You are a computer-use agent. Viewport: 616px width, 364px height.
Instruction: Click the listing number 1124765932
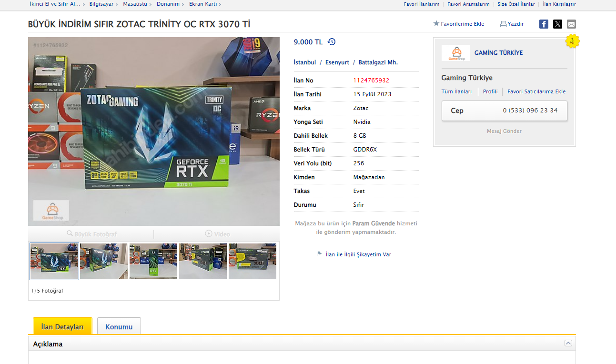point(371,81)
